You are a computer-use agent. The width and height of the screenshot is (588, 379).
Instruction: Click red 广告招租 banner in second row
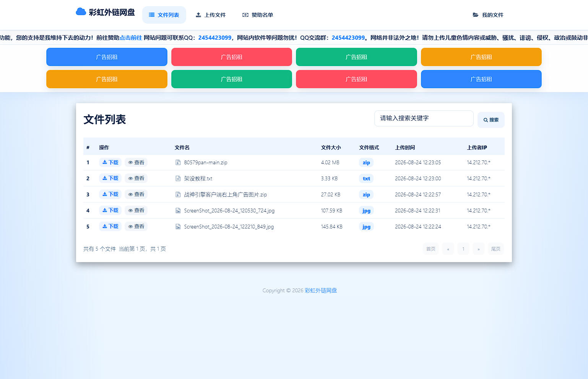click(356, 79)
